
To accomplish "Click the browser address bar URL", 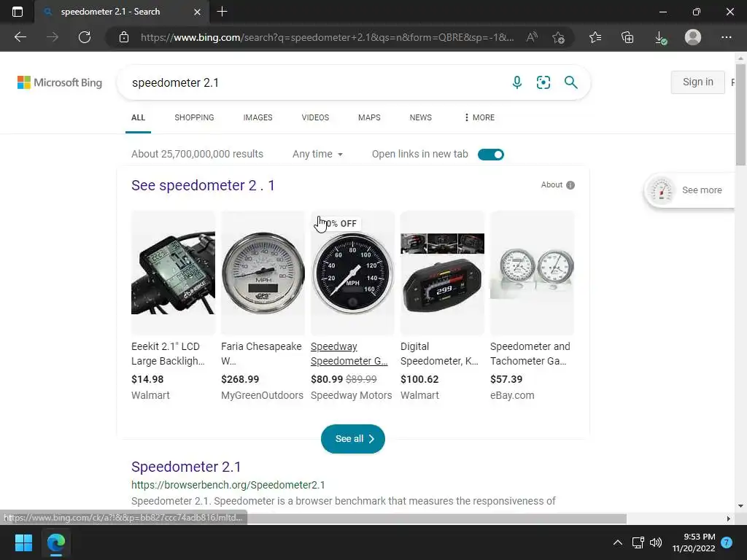I will tap(328, 37).
